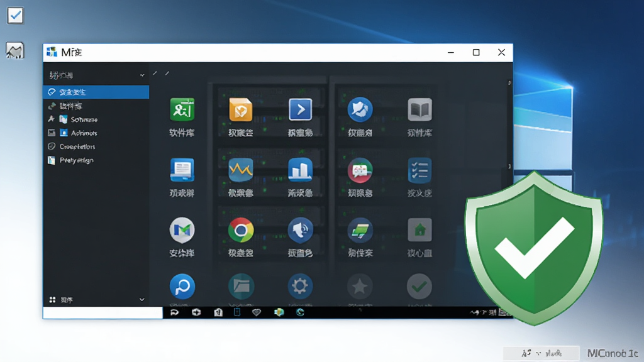Viewport: 644px width, 362px height.
Task: Click the curved arrow icon in the bottom bar
Action: pyautogui.click(x=175, y=312)
